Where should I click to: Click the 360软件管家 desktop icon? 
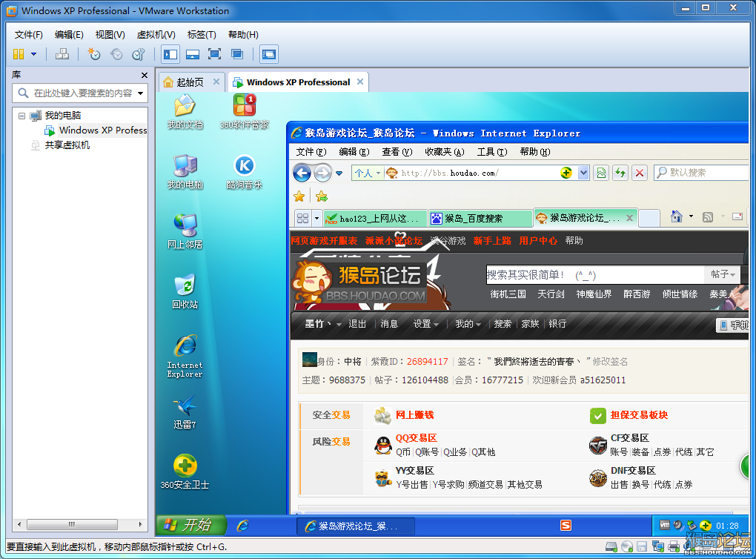(x=244, y=112)
